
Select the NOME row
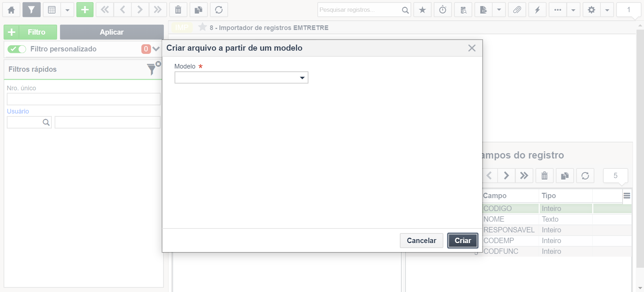coord(557,219)
